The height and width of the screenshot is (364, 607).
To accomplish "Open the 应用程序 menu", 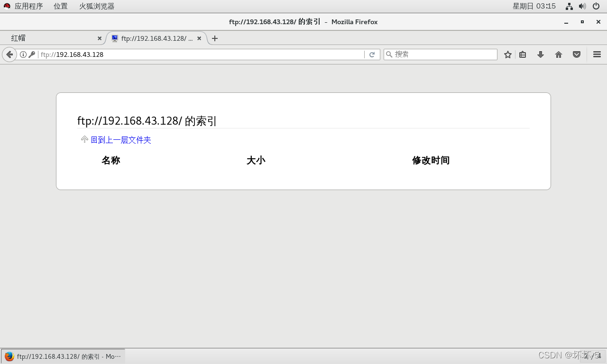I will 28,6.
